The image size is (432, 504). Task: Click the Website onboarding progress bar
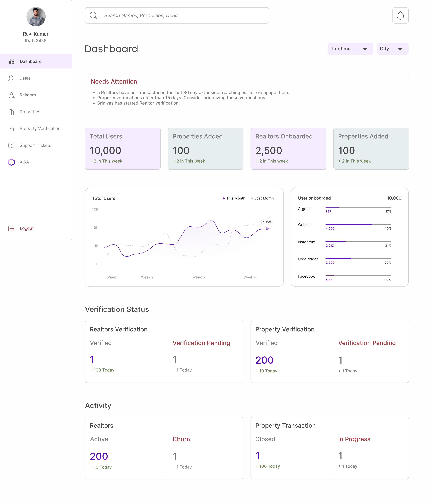point(358,224)
